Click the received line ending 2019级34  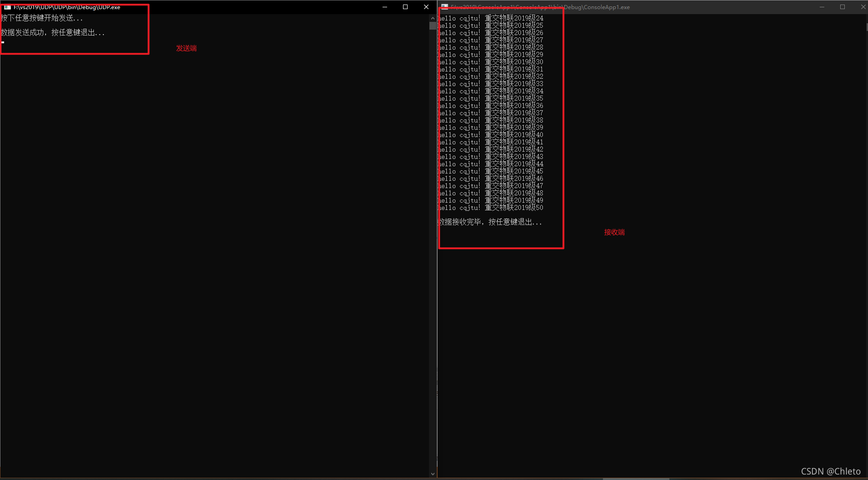tap(490, 91)
